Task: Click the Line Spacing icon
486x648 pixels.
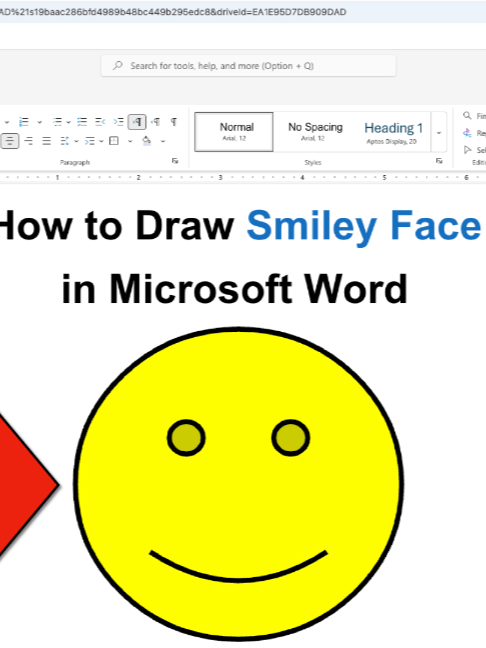Action: 64,141
